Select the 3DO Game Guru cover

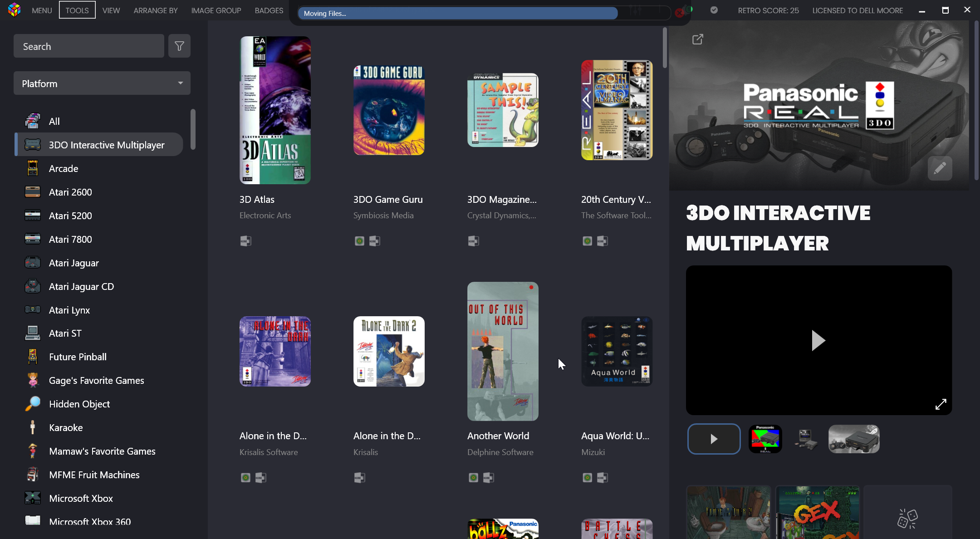[389, 110]
